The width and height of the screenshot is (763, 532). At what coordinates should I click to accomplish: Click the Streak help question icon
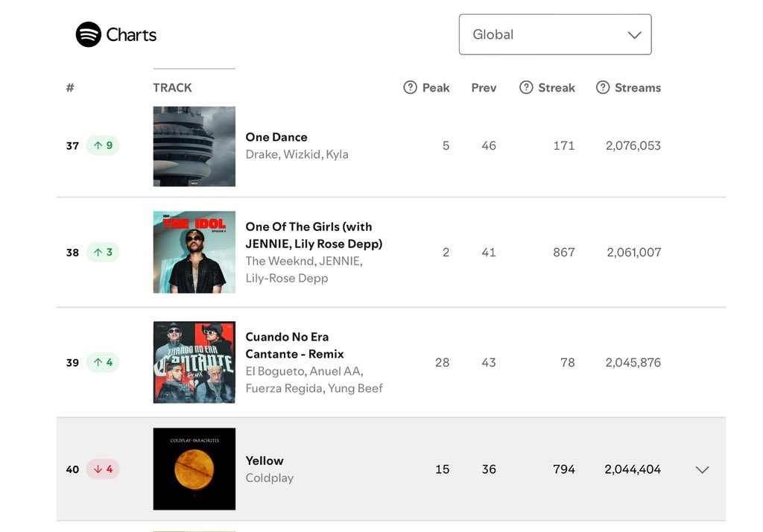(526, 88)
